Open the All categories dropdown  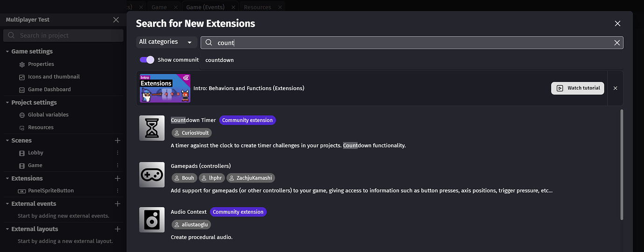point(167,42)
